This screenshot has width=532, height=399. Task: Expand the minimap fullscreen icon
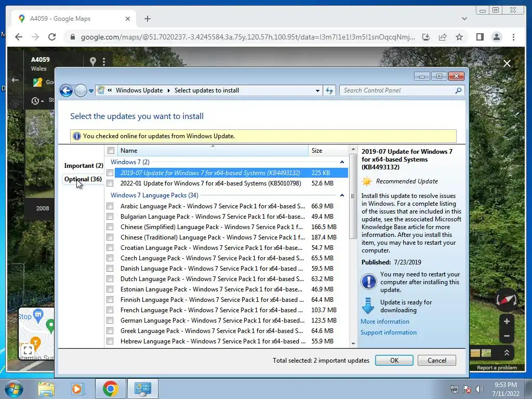click(28, 350)
